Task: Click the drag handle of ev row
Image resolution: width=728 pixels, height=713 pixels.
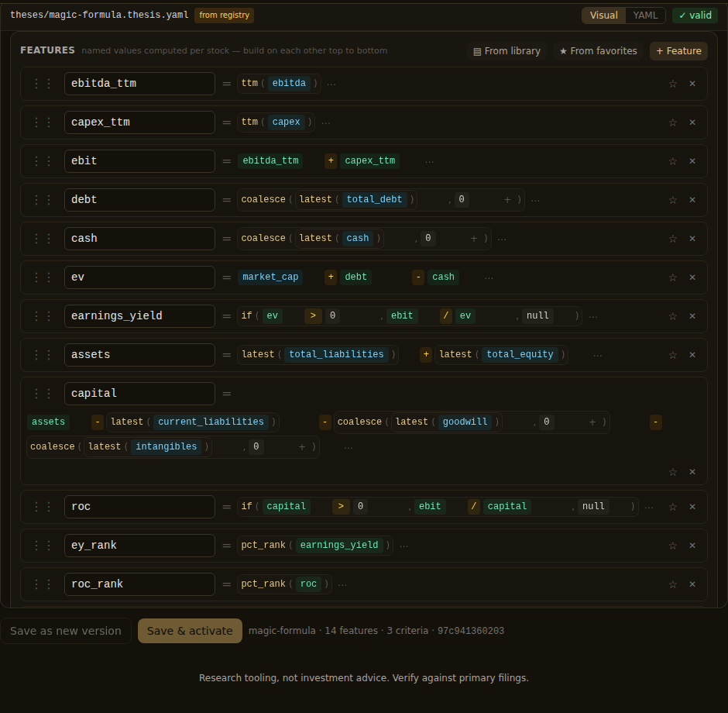Action: [43, 277]
